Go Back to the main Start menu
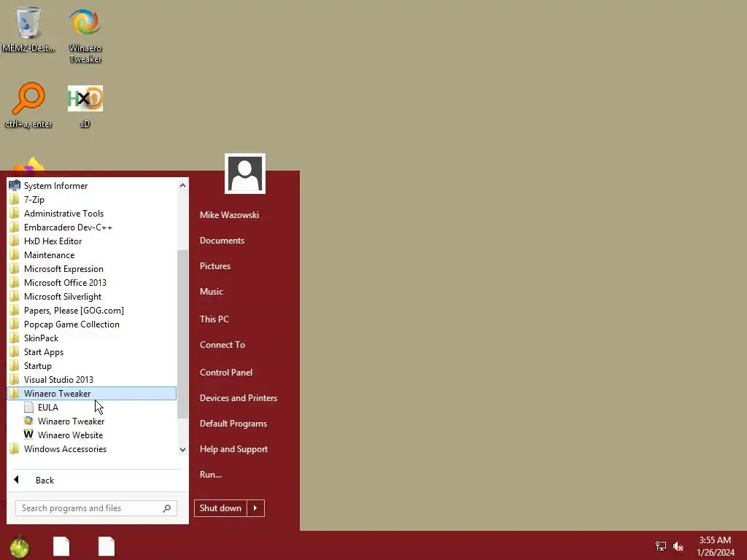 tap(44, 480)
